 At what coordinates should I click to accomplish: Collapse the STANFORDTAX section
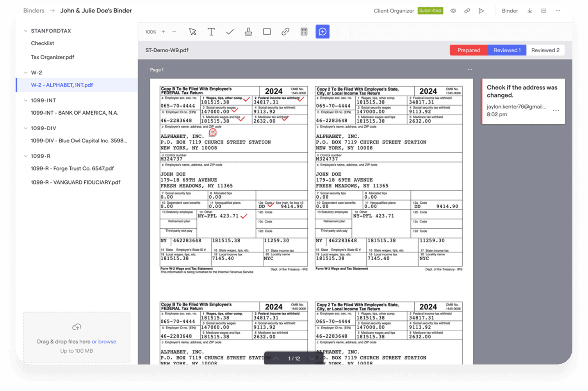click(x=26, y=31)
